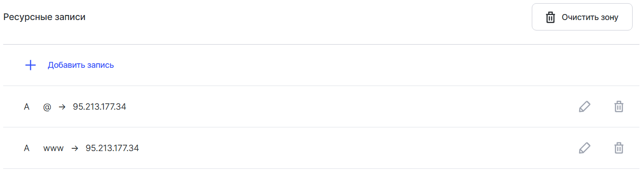
Task: Delete the www A record using trash icon
Action: click(618, 148)
